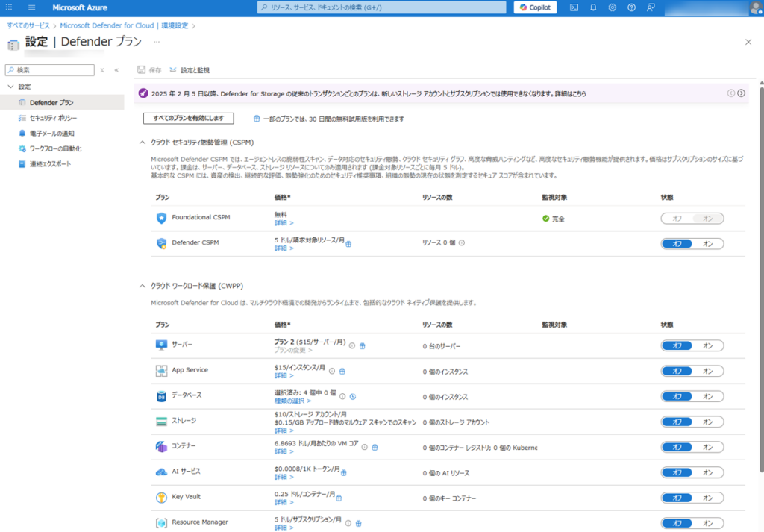Open Cloud Shell from the top bar

[x=574, y=7]
